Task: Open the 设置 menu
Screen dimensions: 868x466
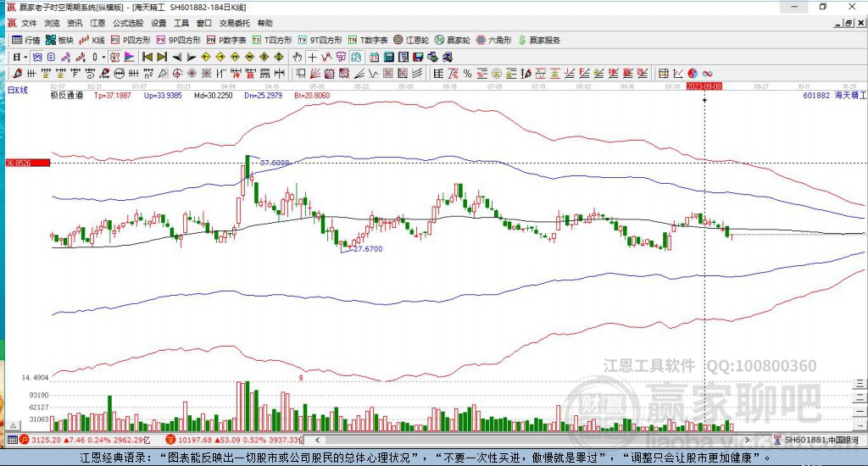Action: pyautogui.click(x=159, y=23)
